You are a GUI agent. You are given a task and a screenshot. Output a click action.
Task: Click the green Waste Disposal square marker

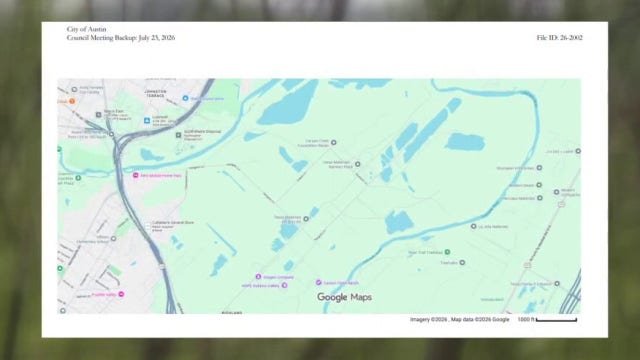coord(178,135)
